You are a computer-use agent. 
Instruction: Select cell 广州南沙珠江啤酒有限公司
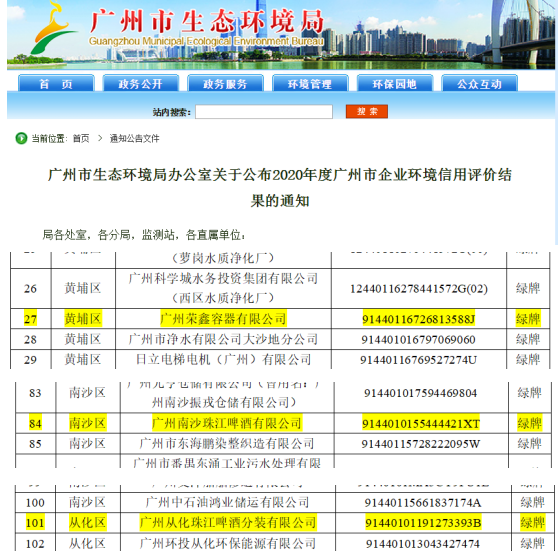pyautogui.click(x=227, y=423)
